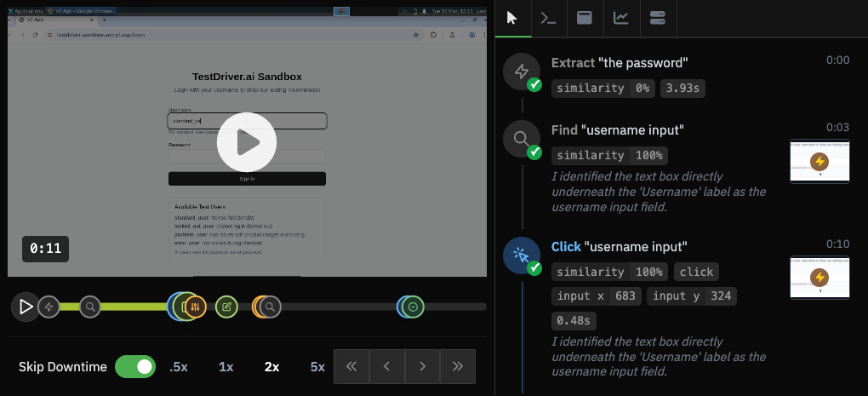Click the Find step's italic description text
Image resolution: width=868 pixels, height=396 pixels.
pyautogui.click(x=659, y=192)
